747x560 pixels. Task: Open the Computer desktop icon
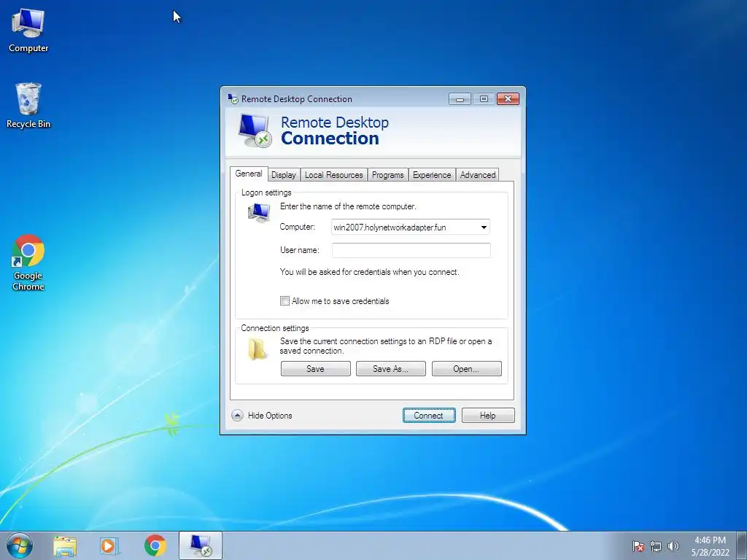pyautogui.click(x=28, y=29)
